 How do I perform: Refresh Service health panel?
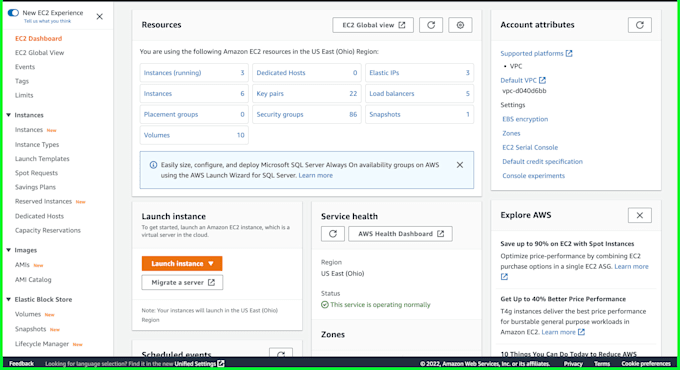[x=333, y=234]
